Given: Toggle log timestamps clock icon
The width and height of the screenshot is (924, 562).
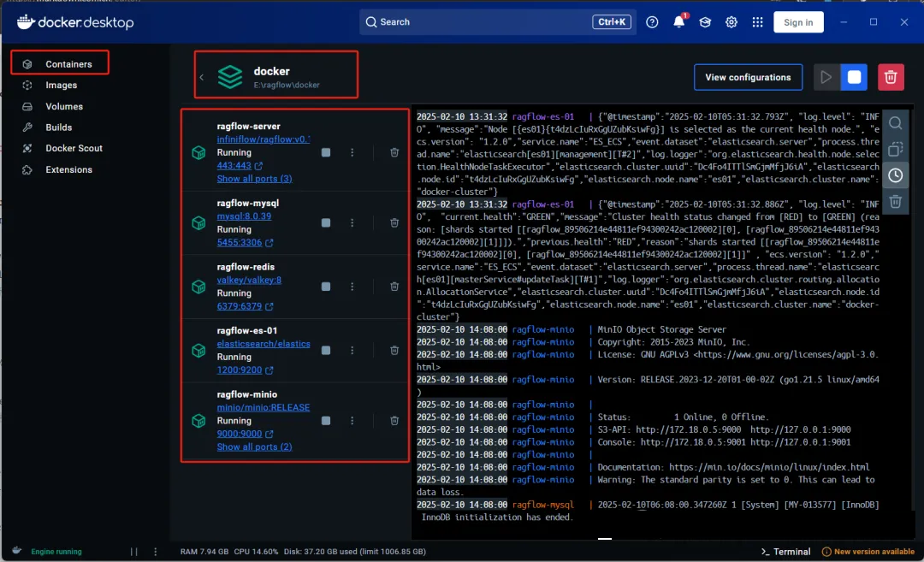Looking at the screenshot, I should pos(895,175).
